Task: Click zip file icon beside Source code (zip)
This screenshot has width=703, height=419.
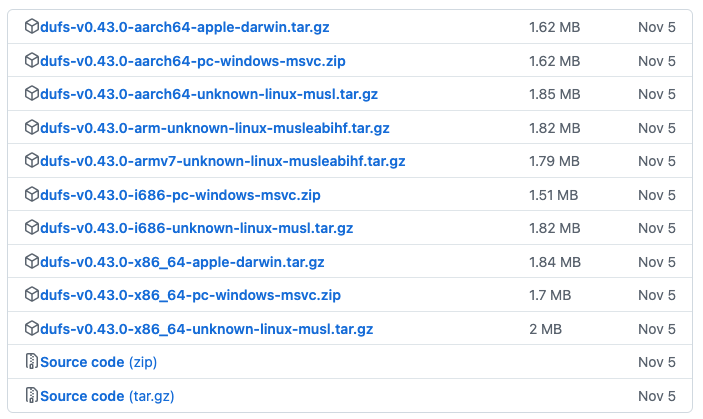Action: pos(32,362)
